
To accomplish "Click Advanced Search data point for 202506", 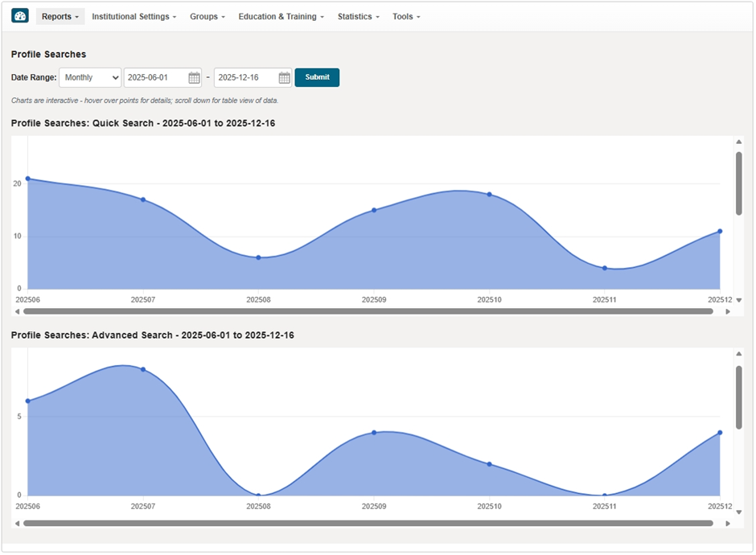I will (x=28, y=401).
